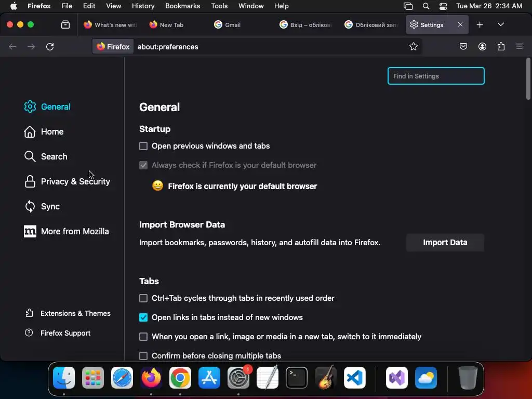The image size is (532, 399).
Task: Open Privacy & Security settings
Action: [x=67, y=181]
